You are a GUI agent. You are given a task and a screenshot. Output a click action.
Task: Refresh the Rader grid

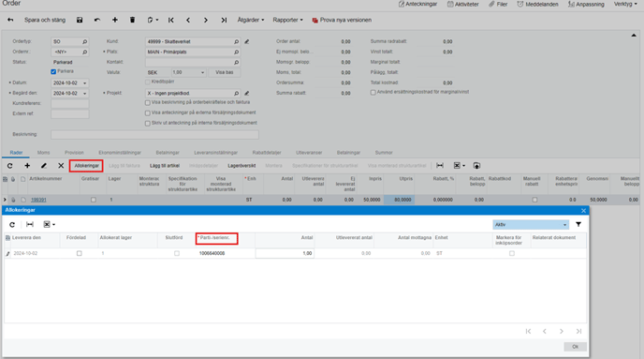10,165
